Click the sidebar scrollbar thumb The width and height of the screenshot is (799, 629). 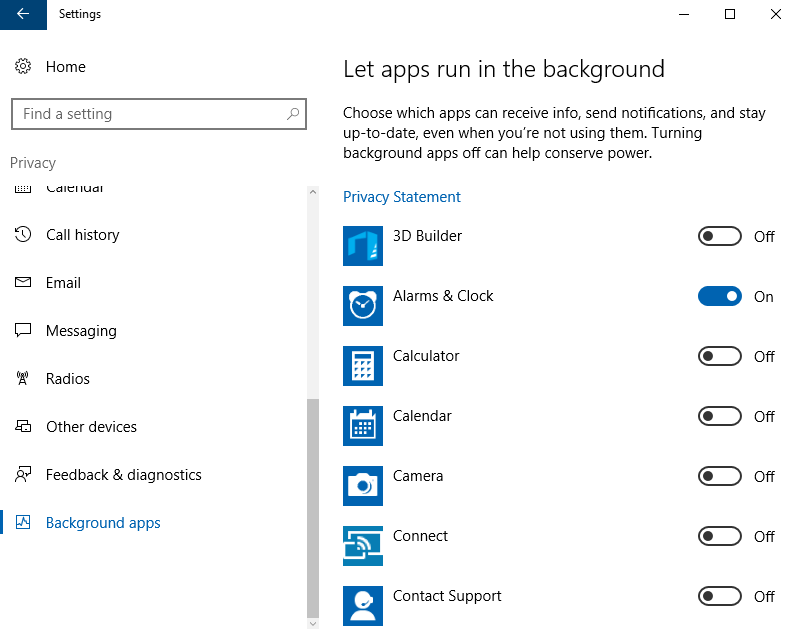313,508
